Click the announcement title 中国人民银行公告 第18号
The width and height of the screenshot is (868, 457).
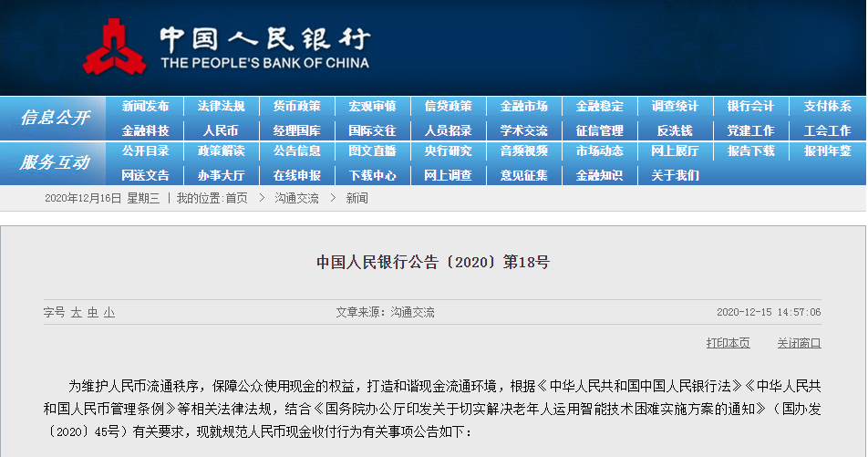point(433,262)
